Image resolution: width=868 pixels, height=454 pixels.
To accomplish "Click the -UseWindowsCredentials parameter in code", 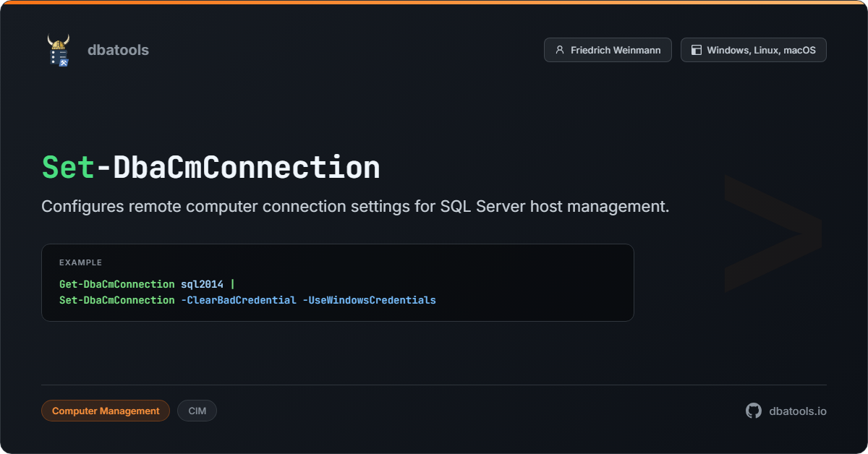I will pos(369,299).
